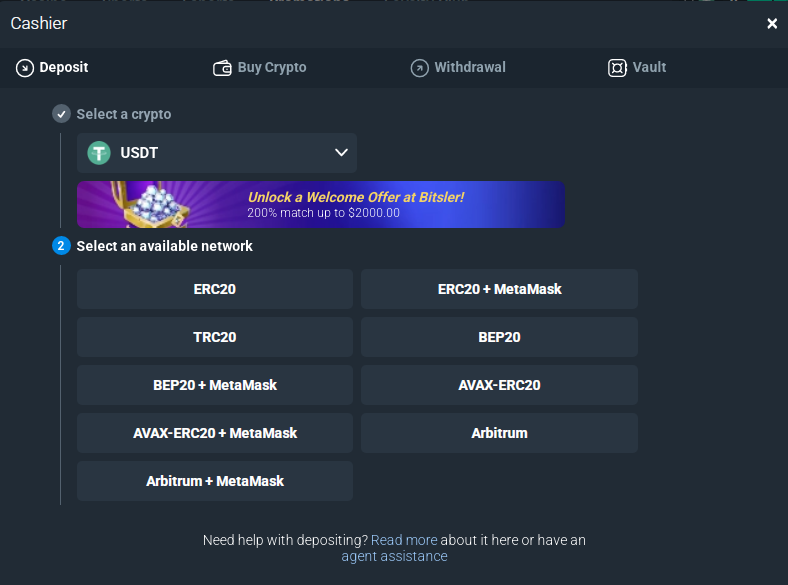Viewport: 788px width, 585px height.
Task: Select the ERC20 network
Action: point(215,289)
